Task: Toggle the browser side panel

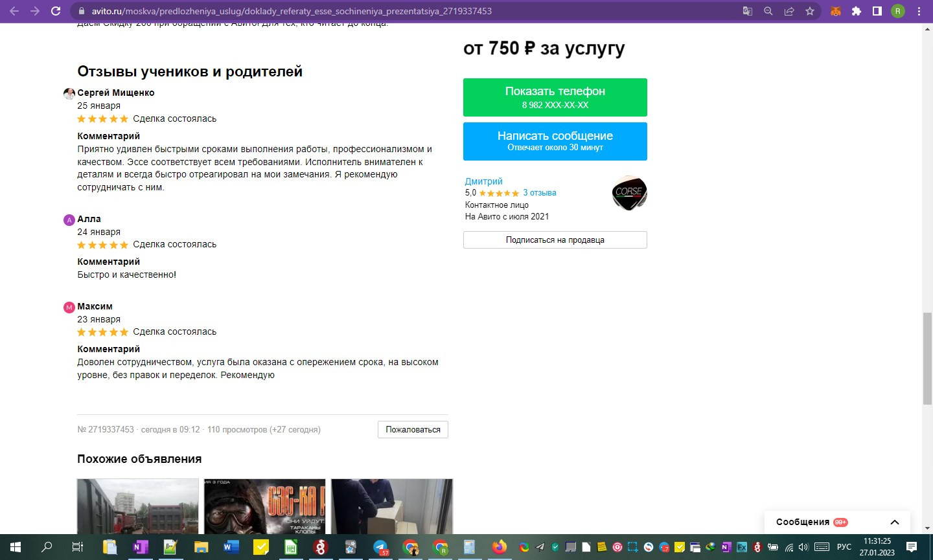Action: [877, 11]
